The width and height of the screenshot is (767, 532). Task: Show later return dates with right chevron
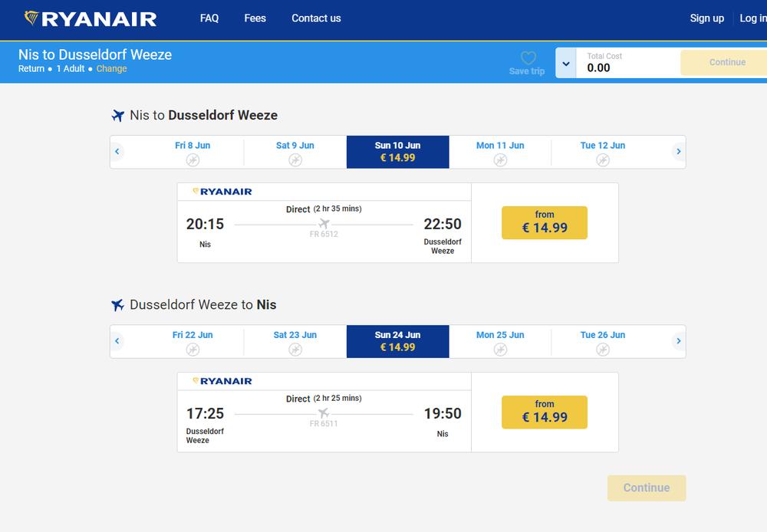[678, 341]
